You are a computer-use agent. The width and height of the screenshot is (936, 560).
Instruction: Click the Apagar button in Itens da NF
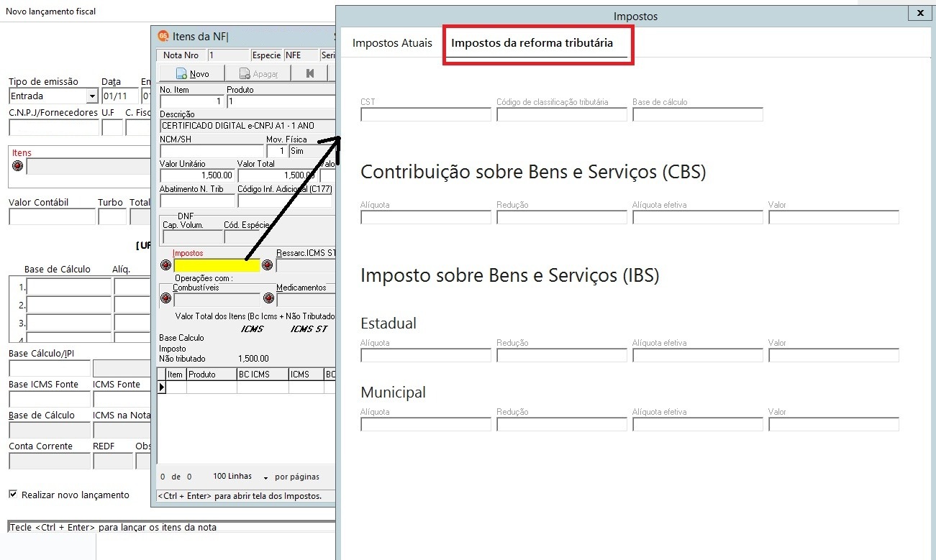258,73
